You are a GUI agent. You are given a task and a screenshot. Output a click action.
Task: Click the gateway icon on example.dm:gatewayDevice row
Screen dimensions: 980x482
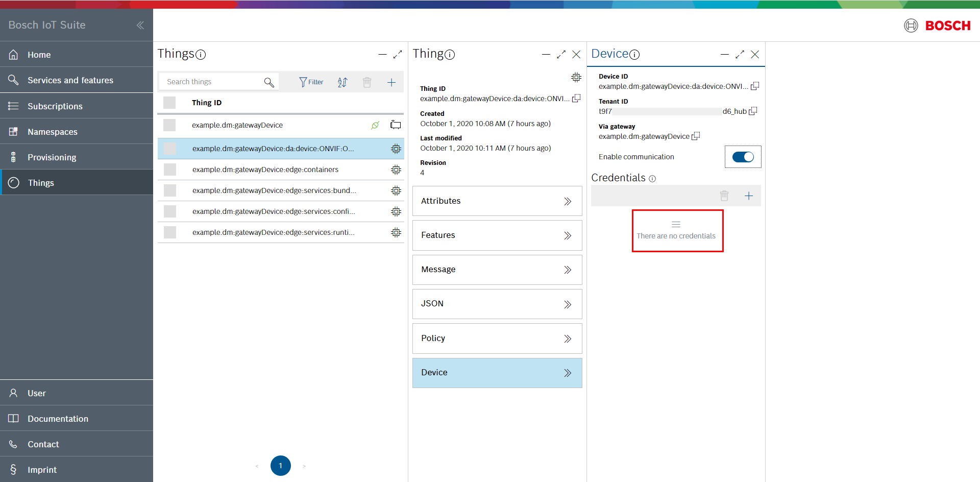point(396,125)
